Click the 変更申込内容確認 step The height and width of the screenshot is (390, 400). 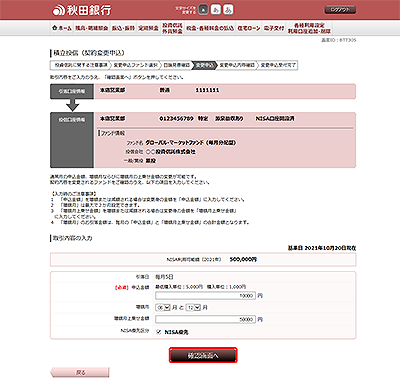[237, 65]
